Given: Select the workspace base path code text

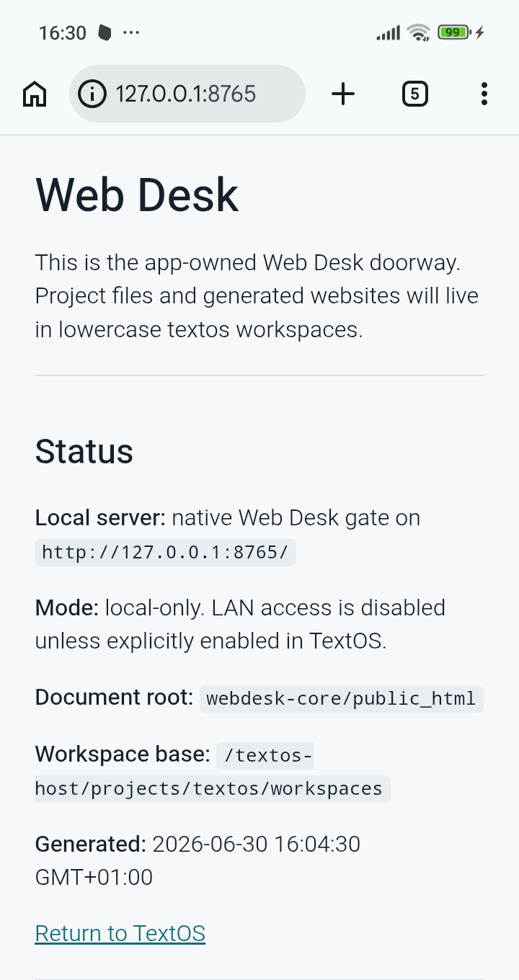Looking at the screenshot, I should point(212,772).
